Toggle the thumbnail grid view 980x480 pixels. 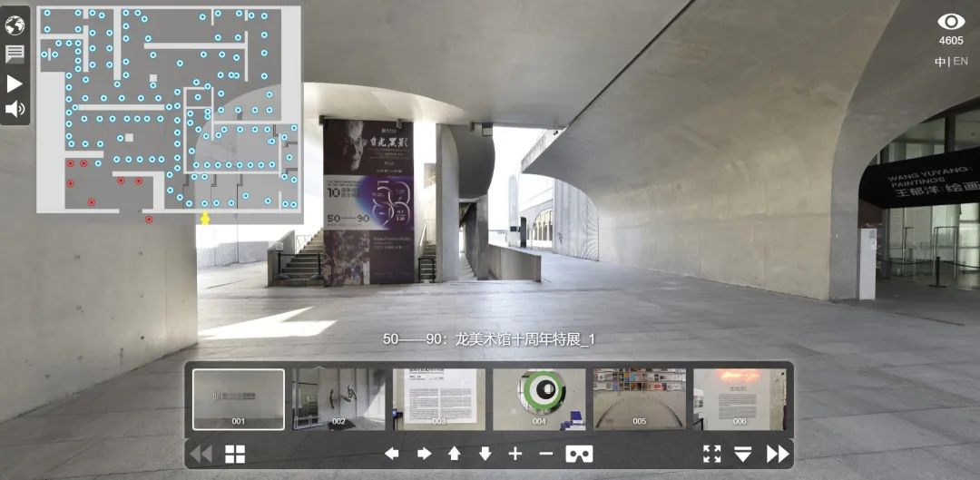[x=235, y=455]
